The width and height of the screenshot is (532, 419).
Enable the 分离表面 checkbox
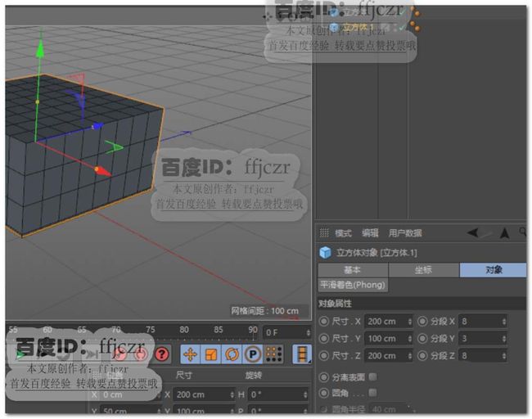372,376
